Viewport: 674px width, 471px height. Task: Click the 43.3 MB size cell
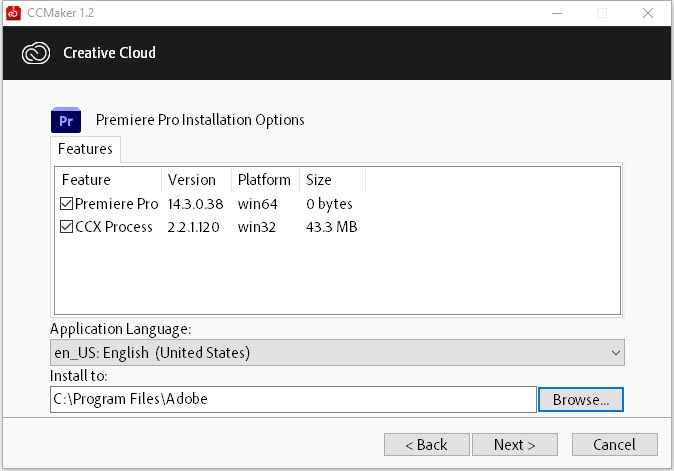331,227
